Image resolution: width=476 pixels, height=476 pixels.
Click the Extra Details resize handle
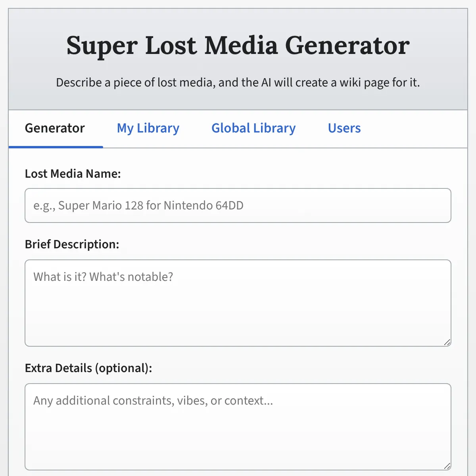[x=447, y=466]
